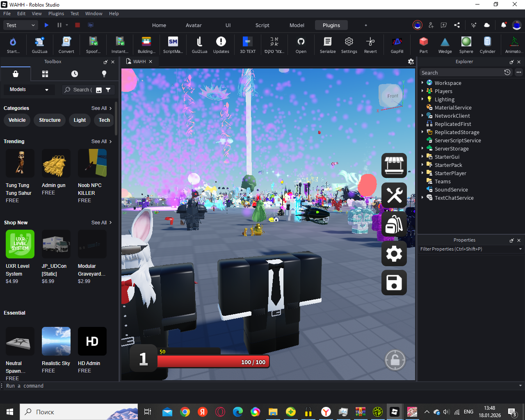
Task: Open Toolbox Inventory grid tab
Action: pyautogui.click(x=45, y=74)
